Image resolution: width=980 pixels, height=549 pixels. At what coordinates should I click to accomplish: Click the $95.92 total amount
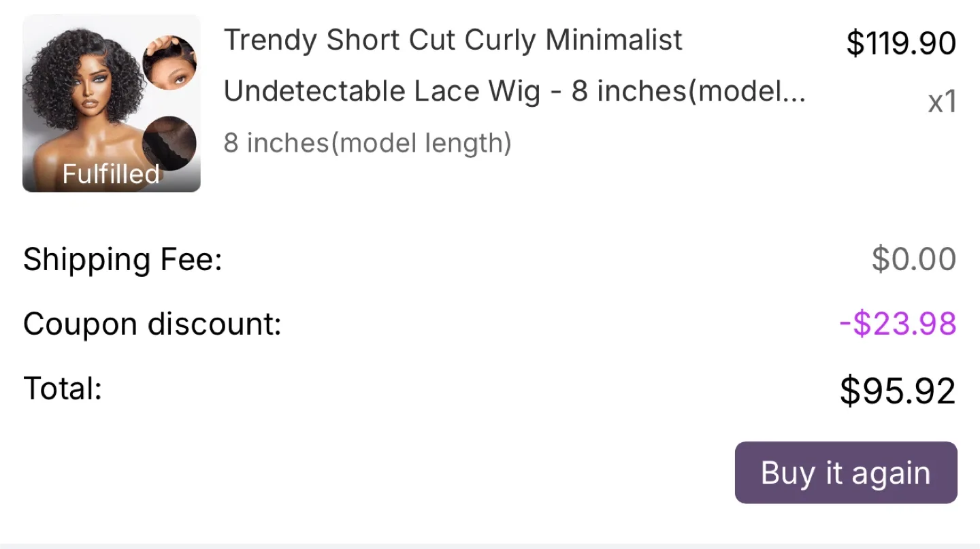point(897,390)
